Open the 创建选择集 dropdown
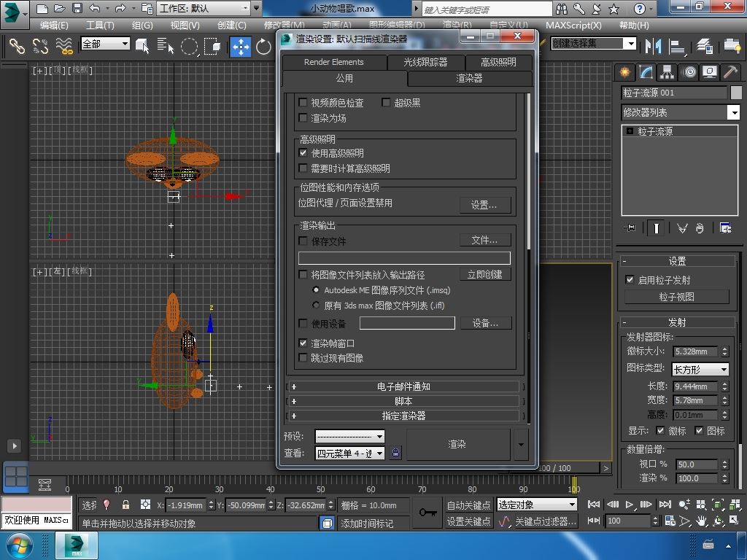Image resolution: width=747 pixels, height=560 pixels. (594, 43)
